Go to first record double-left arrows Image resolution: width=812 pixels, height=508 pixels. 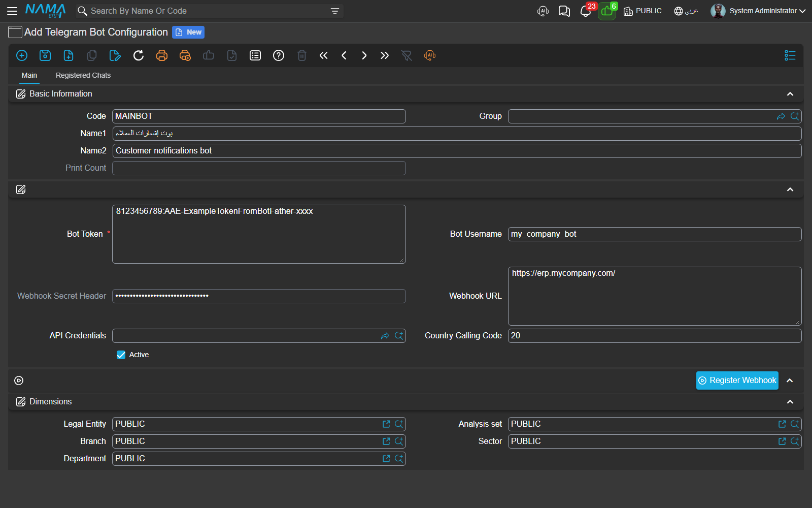324,55
